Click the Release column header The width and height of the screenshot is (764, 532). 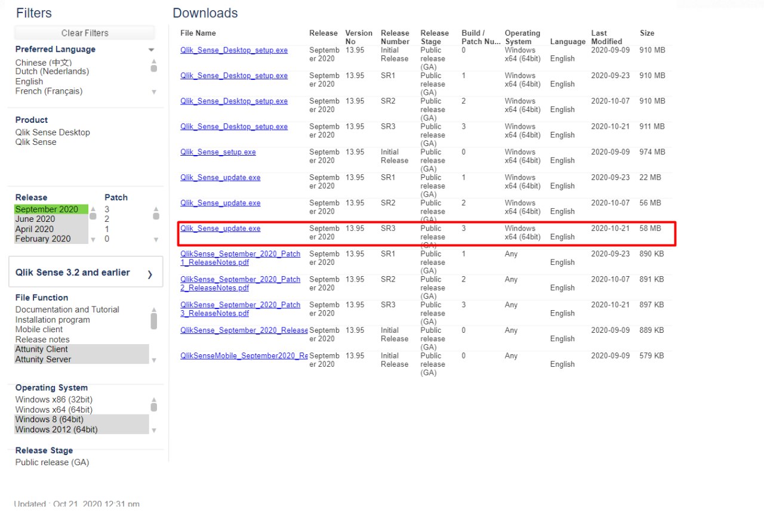click(x=324, y=33)
